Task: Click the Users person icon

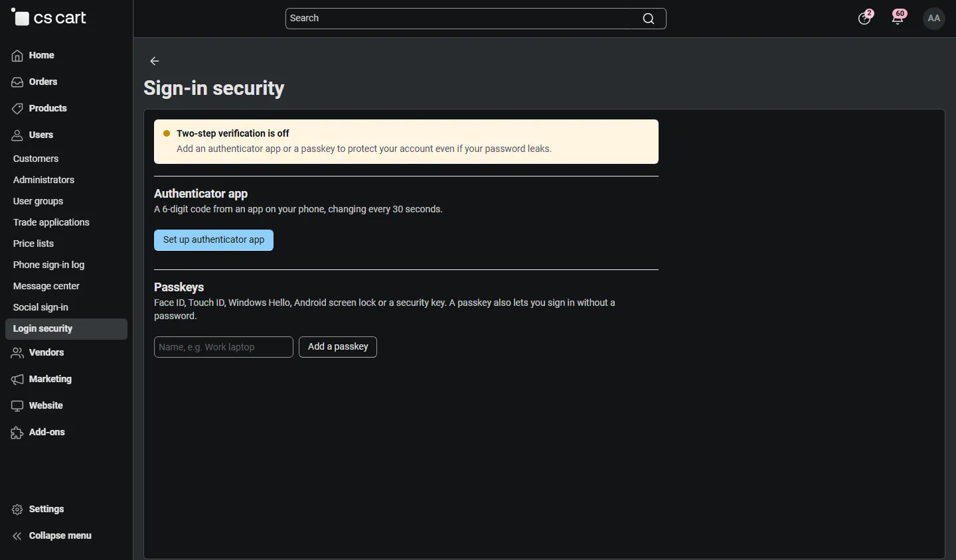Action: click(17, 135)
